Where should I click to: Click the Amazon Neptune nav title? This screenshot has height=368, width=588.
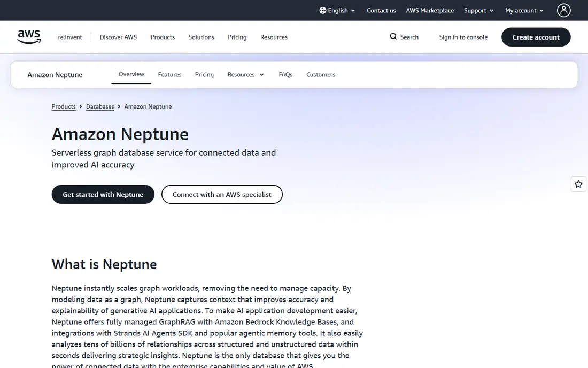coord(55,75)
